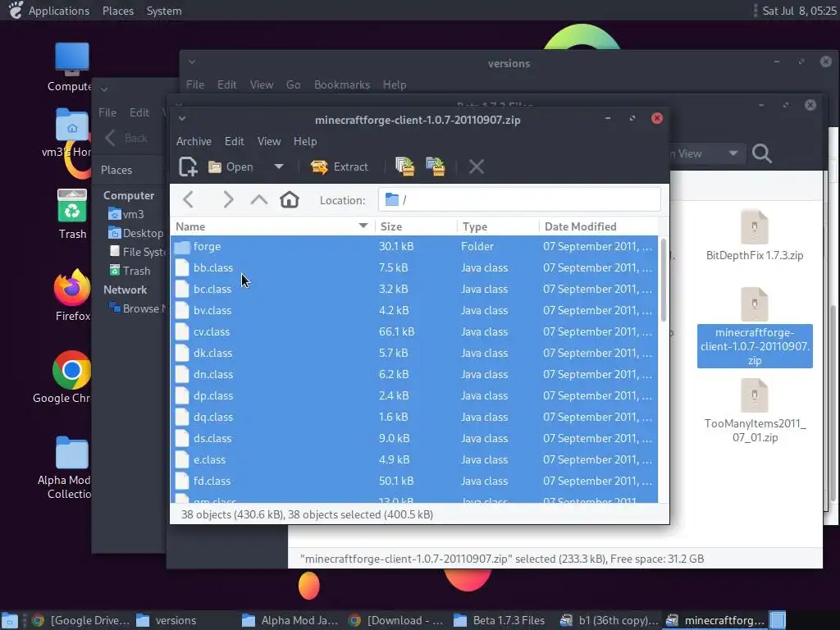
Task: Select e.class file
Action: tap(414, 460)
